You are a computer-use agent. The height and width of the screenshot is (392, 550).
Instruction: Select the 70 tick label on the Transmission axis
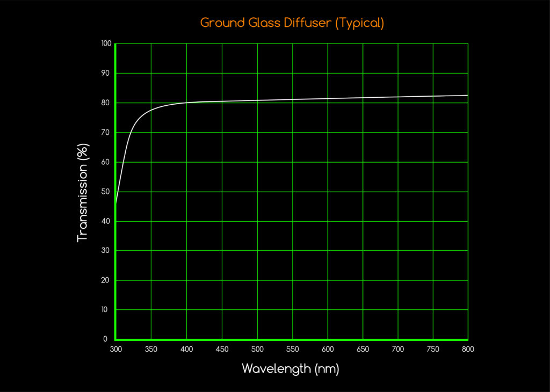point(105,132)
